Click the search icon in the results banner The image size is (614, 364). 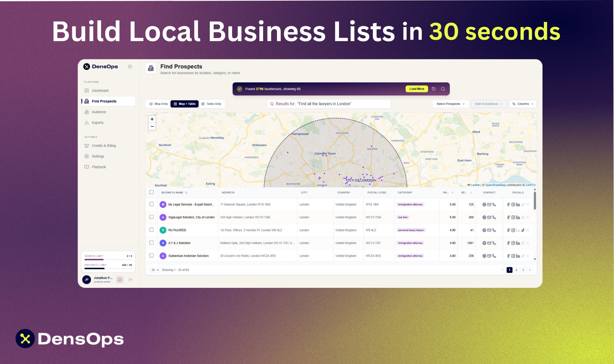point(443,89)
